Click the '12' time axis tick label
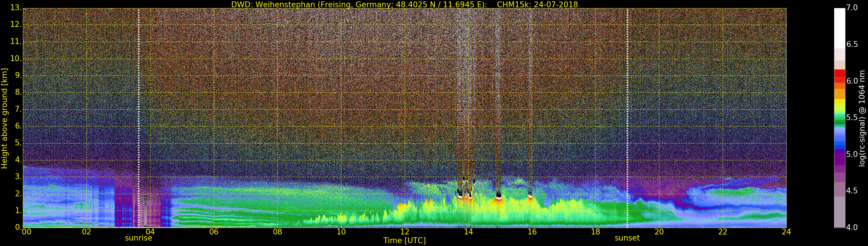The height and width of the screenshot is (246, 868). pos(405,232)
